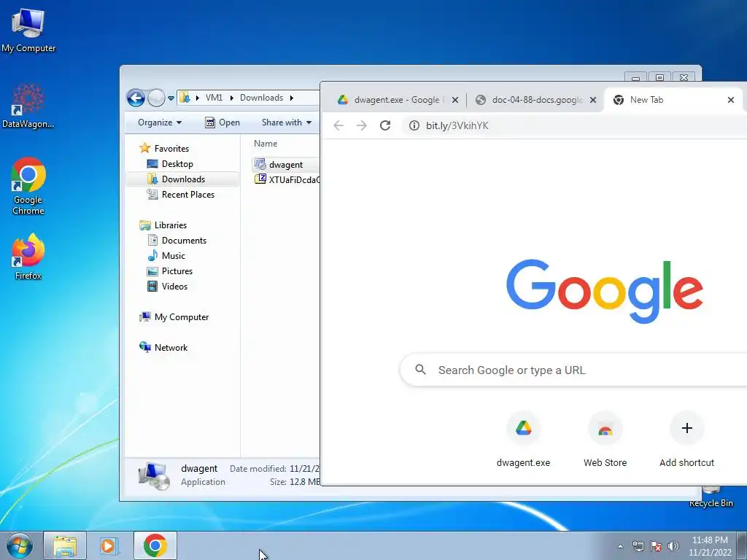Open the Windows Start menu

[19, 545]
